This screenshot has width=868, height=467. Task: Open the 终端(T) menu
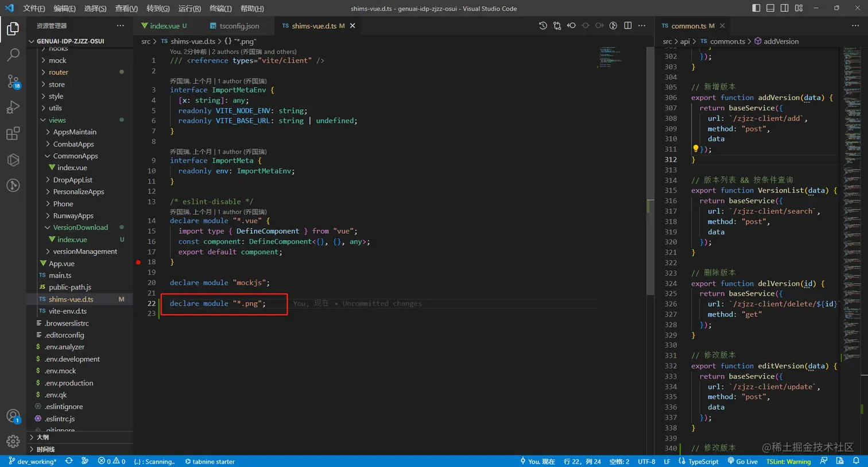(x=220, y=9)
